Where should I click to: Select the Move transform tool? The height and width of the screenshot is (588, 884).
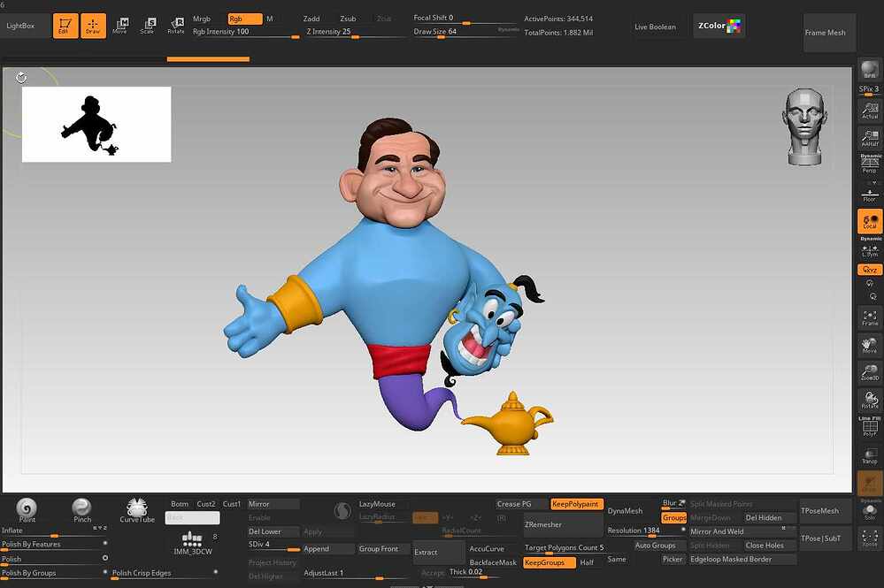coord(120,26)
